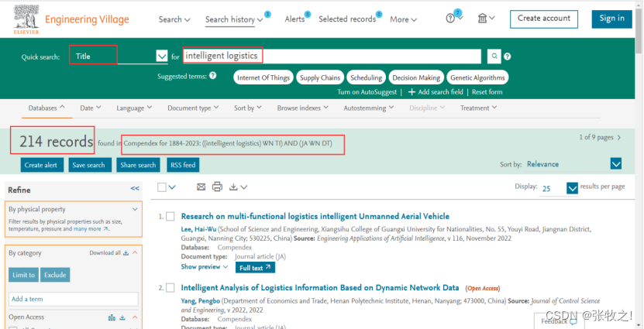Viewport: 644px width, 329px height.
Task: Open the Search menu
Action: pos(174,19)
